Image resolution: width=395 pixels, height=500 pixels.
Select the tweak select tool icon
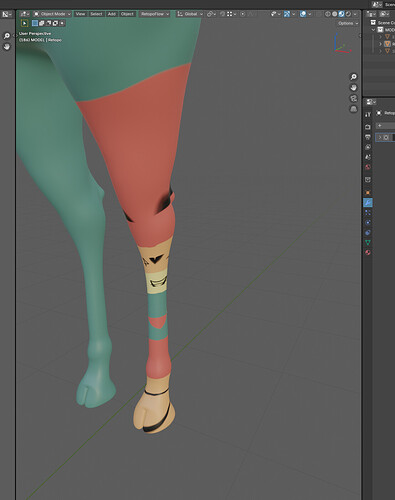click(24, 23)
